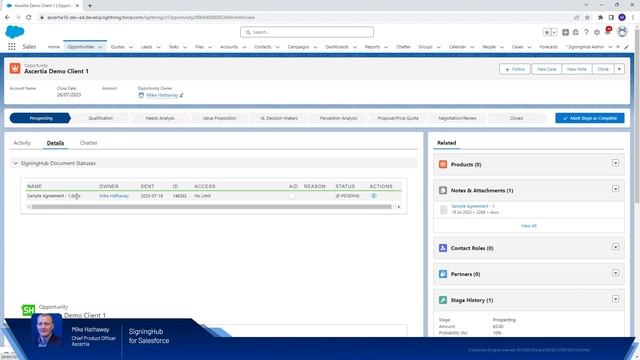Screen dimensions: 640x360
Task: Select the Qualification stage in path
Action: tap(100, 118)
